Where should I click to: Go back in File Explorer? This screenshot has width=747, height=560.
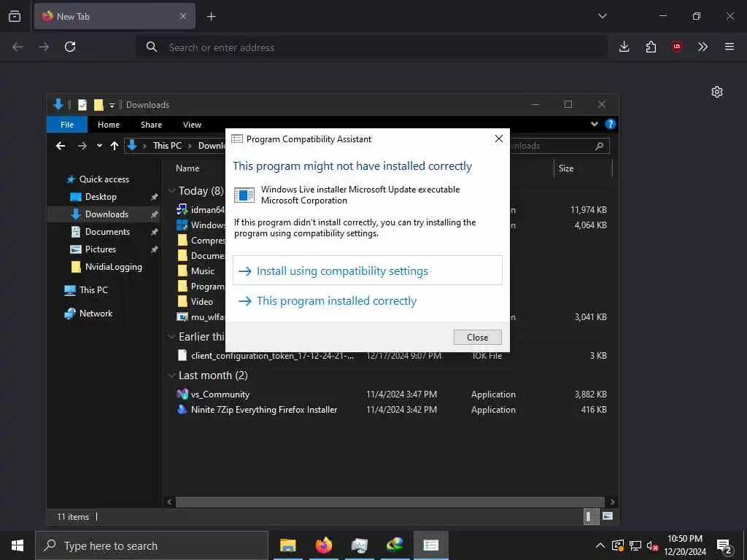click(61, 146)
